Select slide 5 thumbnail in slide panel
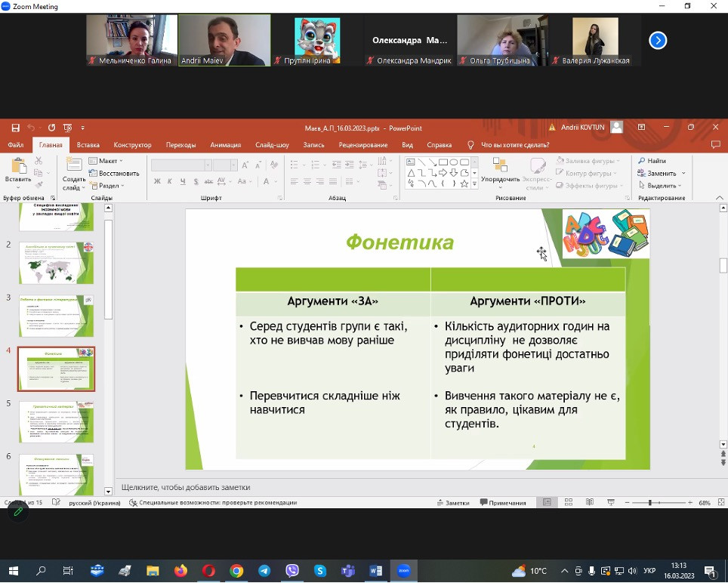The width and height of the screenshot is (728, 583). tap(57, 421)
